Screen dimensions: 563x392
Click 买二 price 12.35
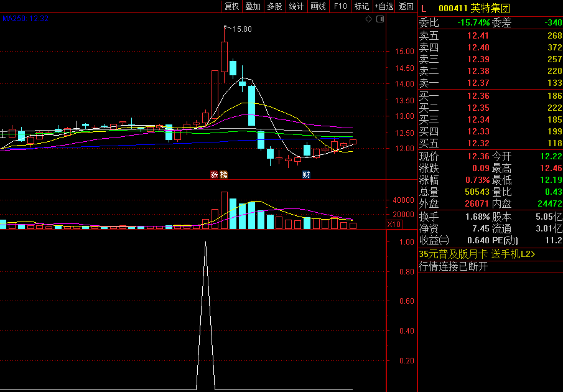(478, 108)
